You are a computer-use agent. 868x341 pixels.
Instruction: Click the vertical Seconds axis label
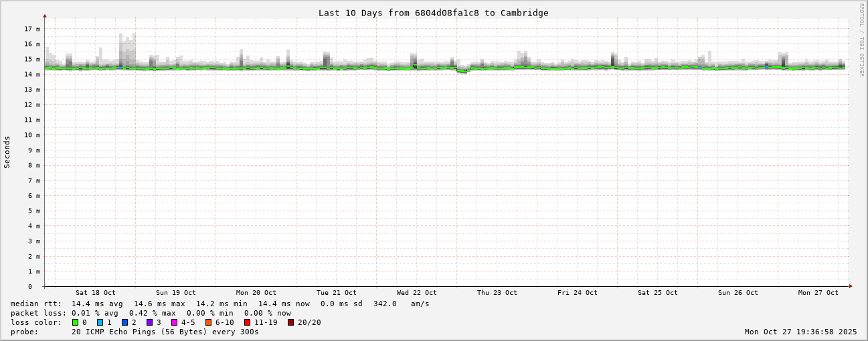[7, 152]
